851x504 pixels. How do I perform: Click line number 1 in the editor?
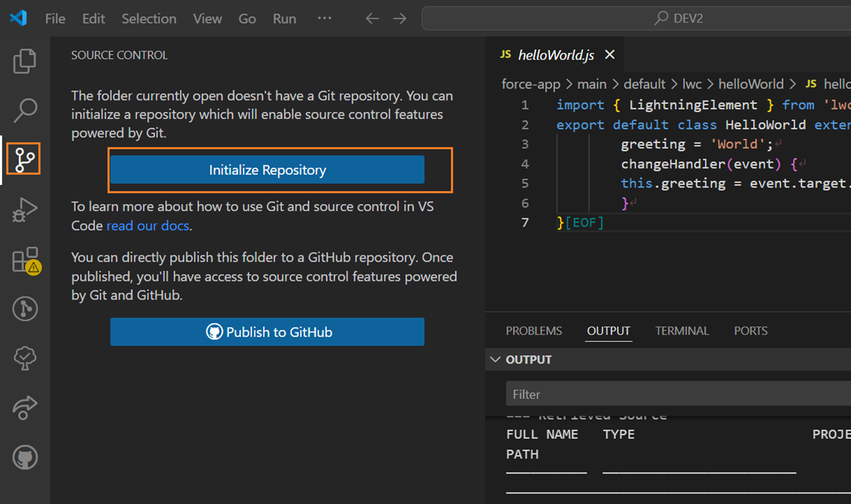point(525,105)
